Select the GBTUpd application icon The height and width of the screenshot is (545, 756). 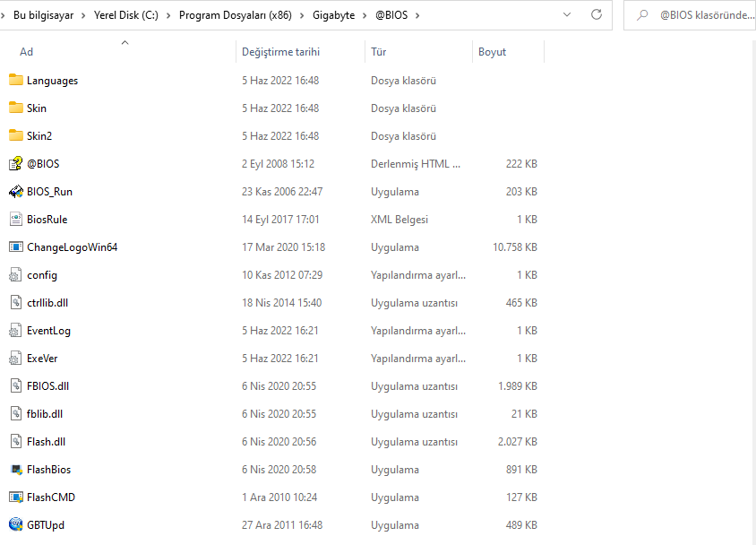coord(16,524)
